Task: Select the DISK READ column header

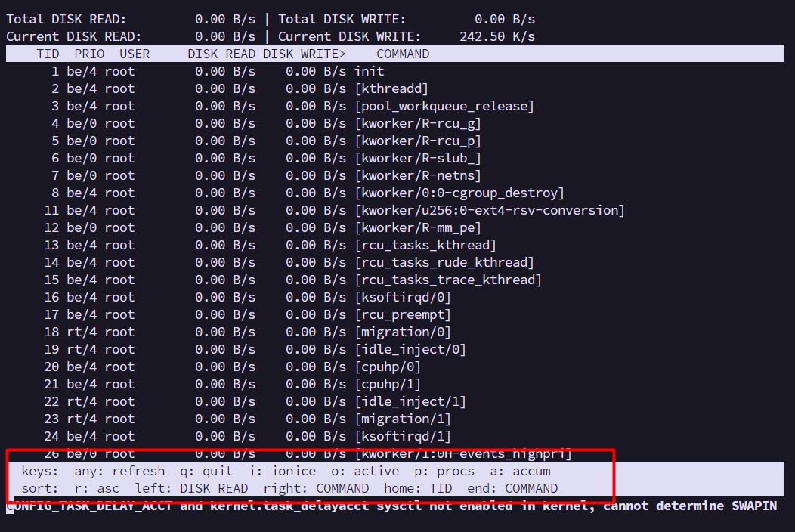Action: [x=221, y=54]
